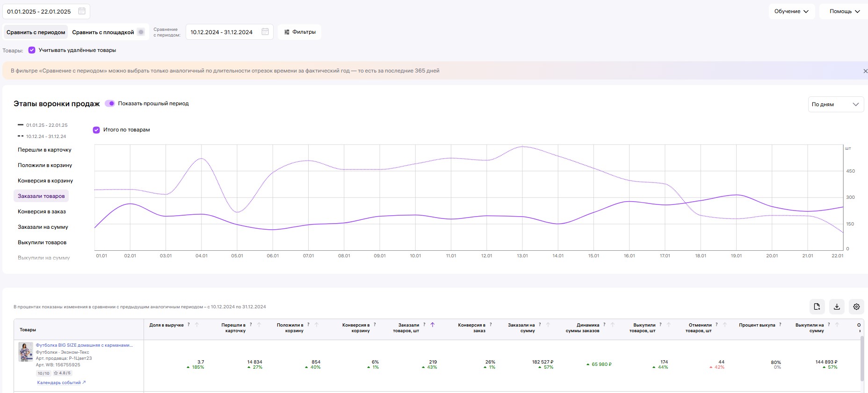
Task: Uncheck Итого по товарам checkbox
Action: [96, 130]
